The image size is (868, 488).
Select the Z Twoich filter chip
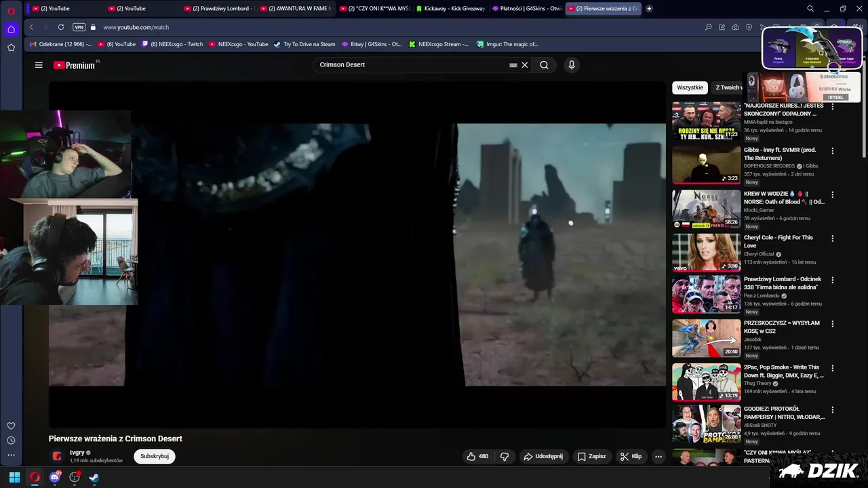point(728,87)
